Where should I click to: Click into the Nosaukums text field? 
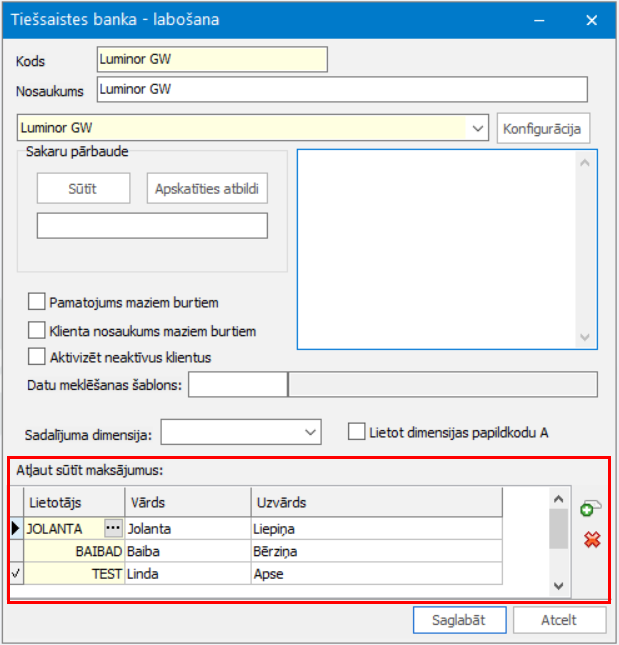click(x=342, y=89)
